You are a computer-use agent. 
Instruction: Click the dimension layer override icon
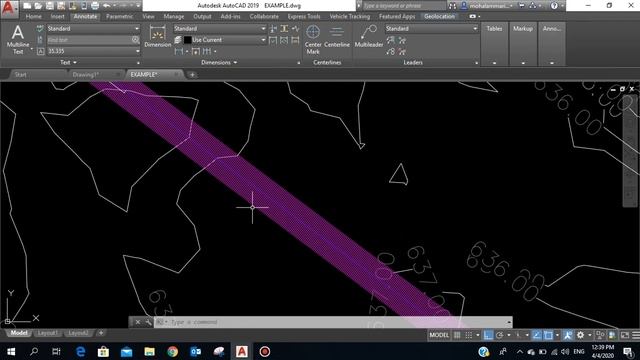(x=178, y=40)
